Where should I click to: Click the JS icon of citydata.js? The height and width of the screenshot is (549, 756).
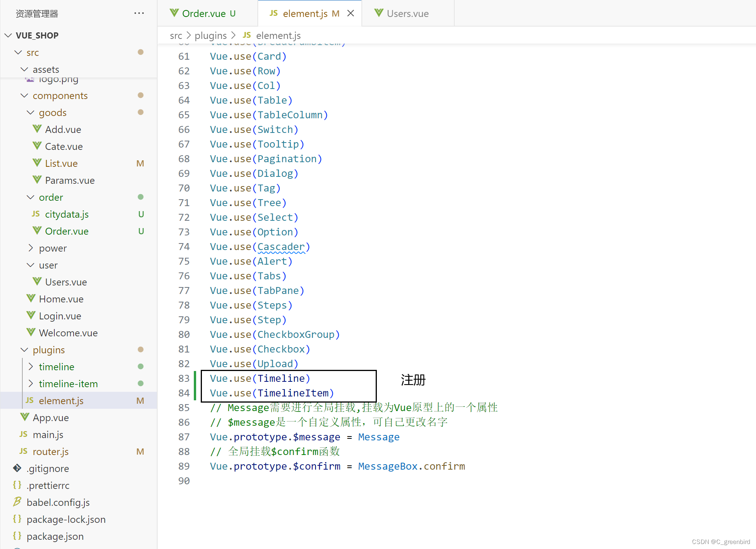[x=36, y=214]
